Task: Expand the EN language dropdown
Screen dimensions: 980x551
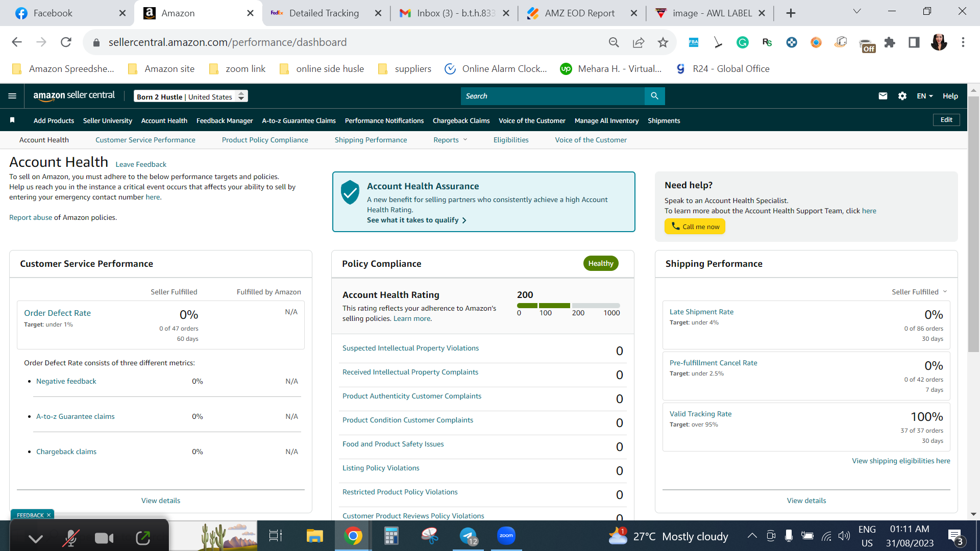Action: point(924,96)
